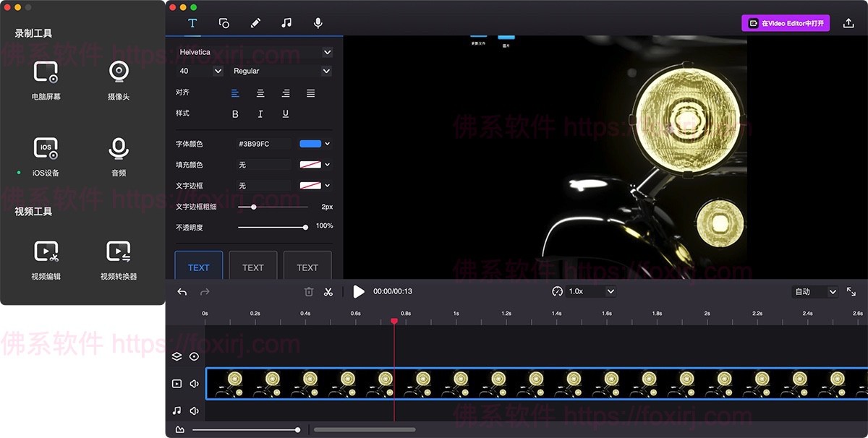Open the sticker/shapes panel
868x438 pixels.
(224, 22)
